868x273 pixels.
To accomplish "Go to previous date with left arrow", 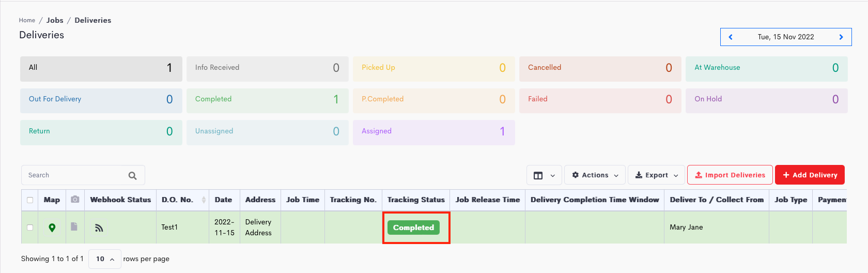I will [731, 37].
